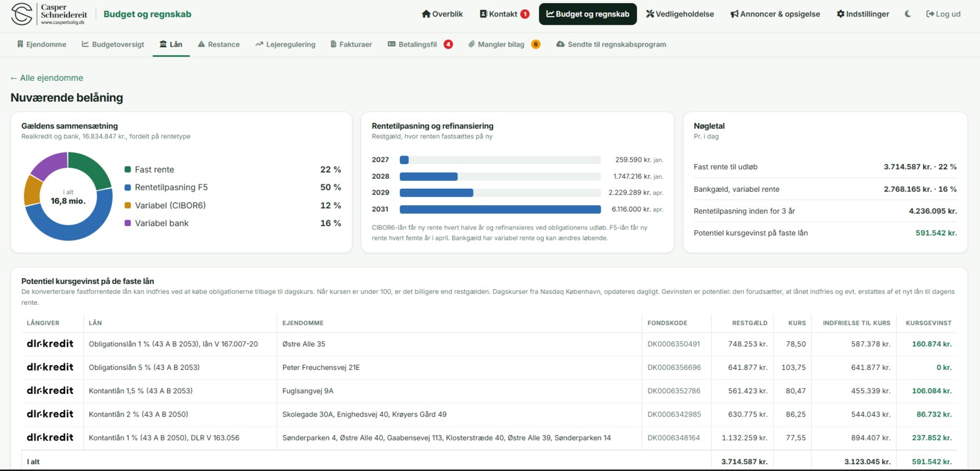
Task: Click the green Fast rente legend swatch
Action: tap(128, 170)
